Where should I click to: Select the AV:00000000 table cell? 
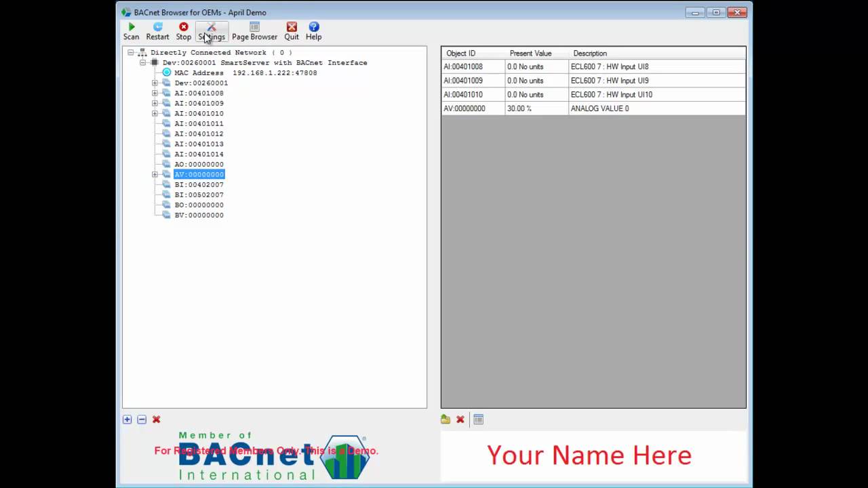(x=473, y=108)
